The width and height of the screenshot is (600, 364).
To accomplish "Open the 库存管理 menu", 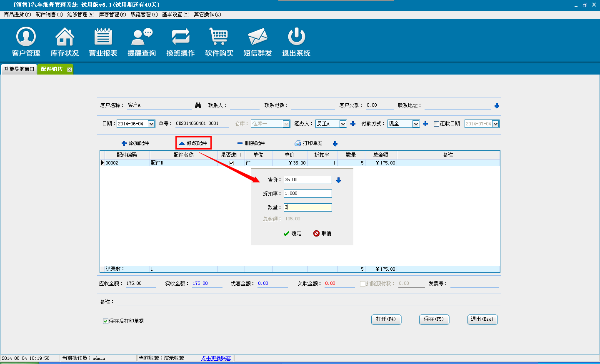I will click(x=112, y=15).
